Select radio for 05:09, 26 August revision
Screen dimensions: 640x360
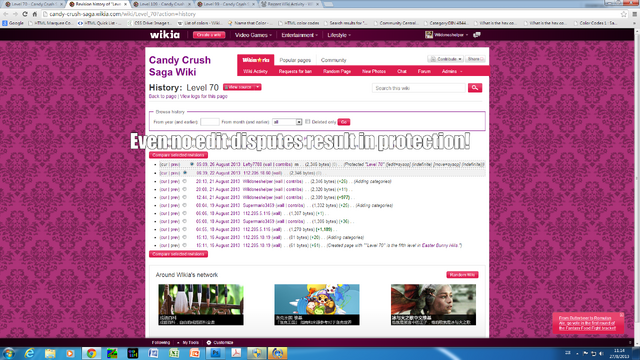(x=191, y=164)
